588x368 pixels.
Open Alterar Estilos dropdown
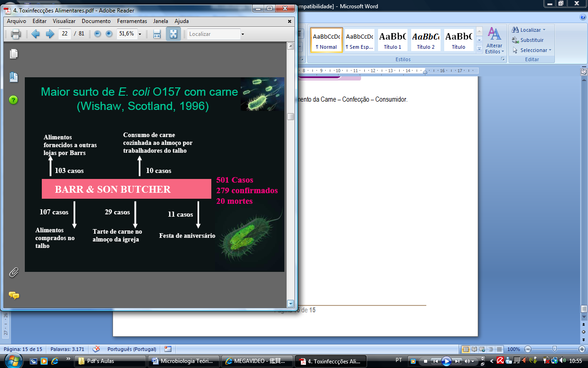(494, 40)
